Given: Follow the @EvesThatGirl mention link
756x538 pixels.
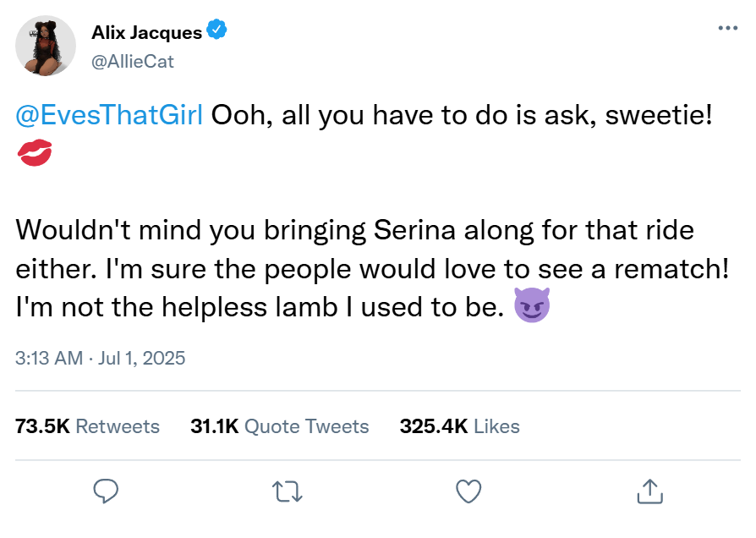Looking at the screenshot, I should coord(109,116).
